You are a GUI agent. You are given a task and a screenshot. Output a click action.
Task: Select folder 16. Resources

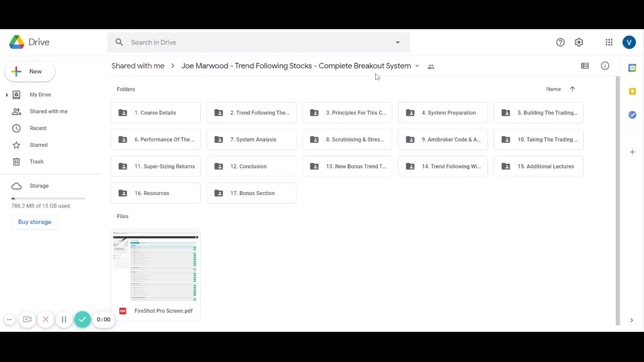click(x=155, y=193)
